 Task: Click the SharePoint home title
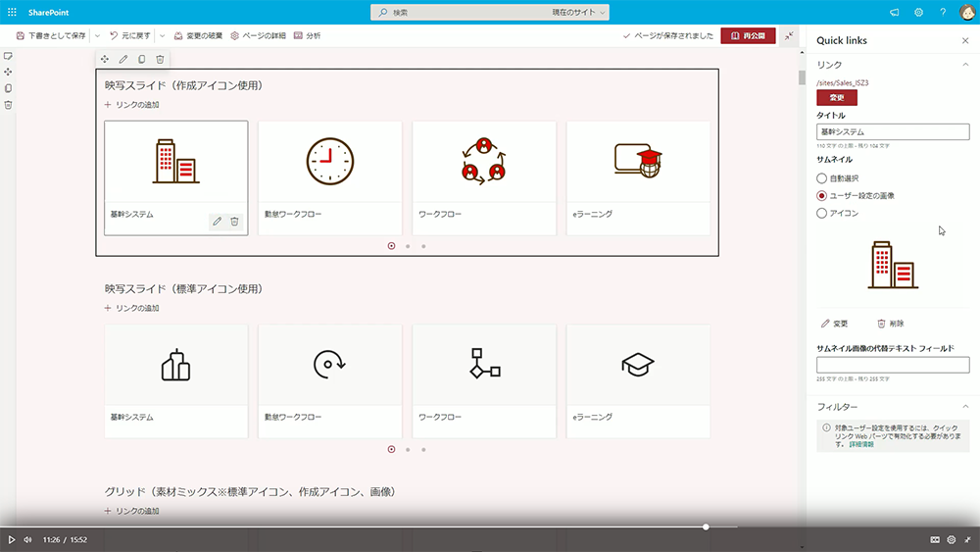pyautogui.click(x=48, y=12)
